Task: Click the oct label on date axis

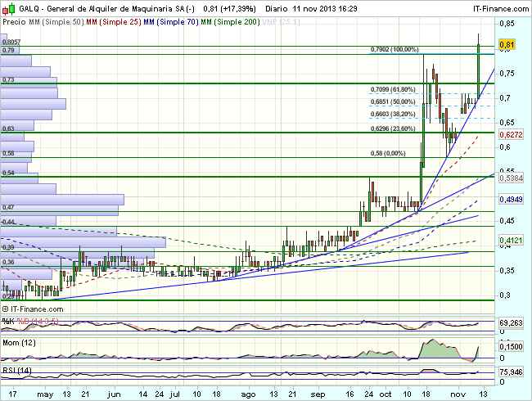Action: 385,394
